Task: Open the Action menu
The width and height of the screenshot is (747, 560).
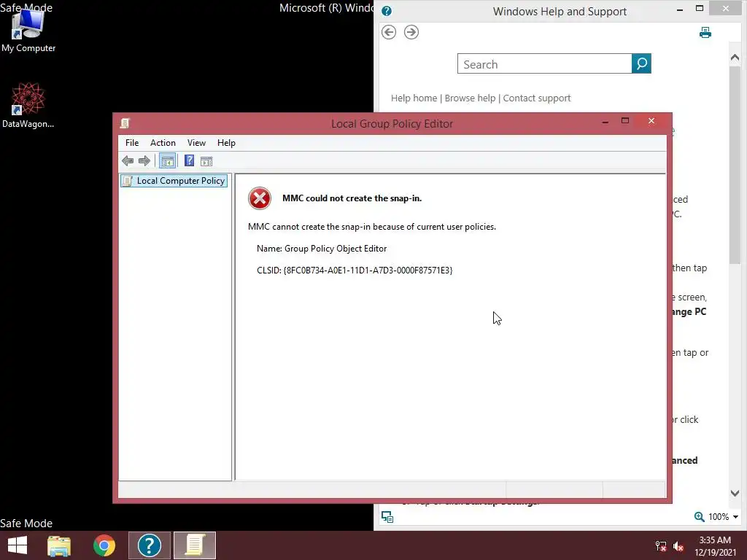Action: [x=163, y=143]
